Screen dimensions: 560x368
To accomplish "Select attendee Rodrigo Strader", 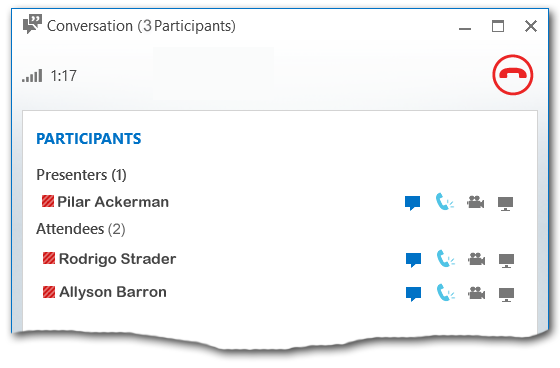I will pos(117,259).
